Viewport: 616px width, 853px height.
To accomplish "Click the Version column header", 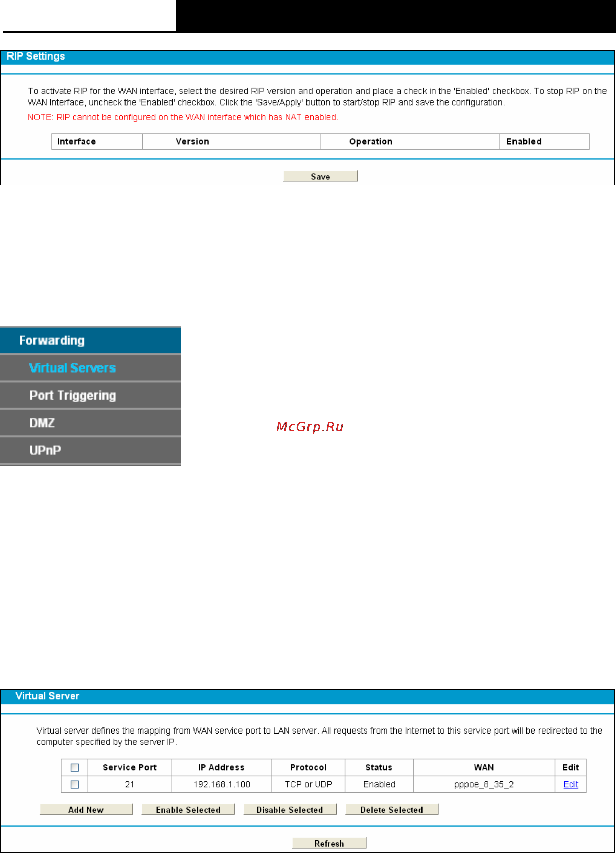I will (x=232, y=141).
